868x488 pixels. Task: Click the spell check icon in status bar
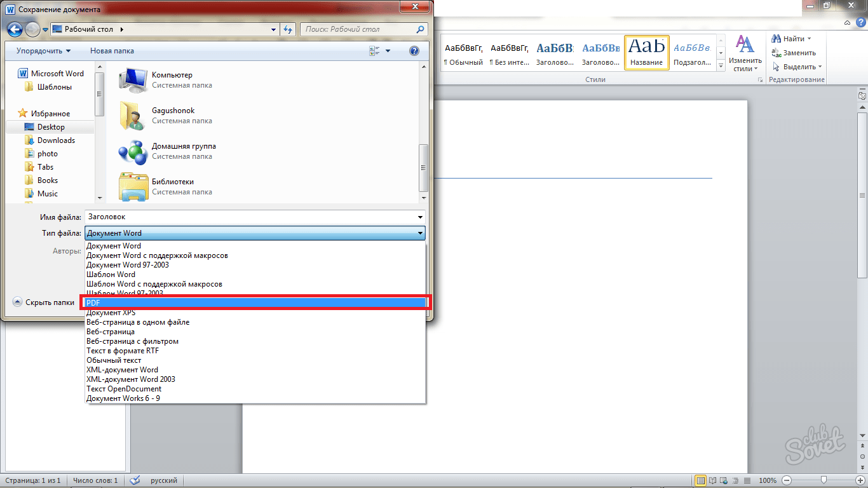[135, 481]
